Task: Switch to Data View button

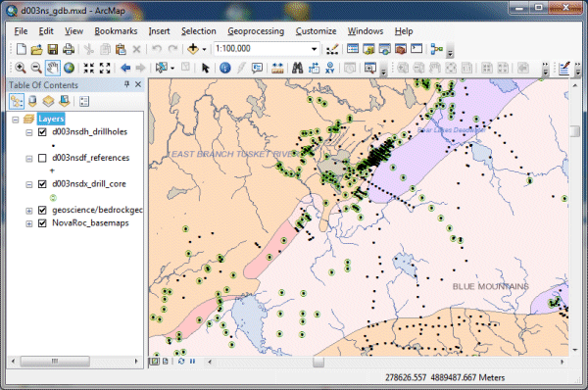Action: (x=154, y=362)
